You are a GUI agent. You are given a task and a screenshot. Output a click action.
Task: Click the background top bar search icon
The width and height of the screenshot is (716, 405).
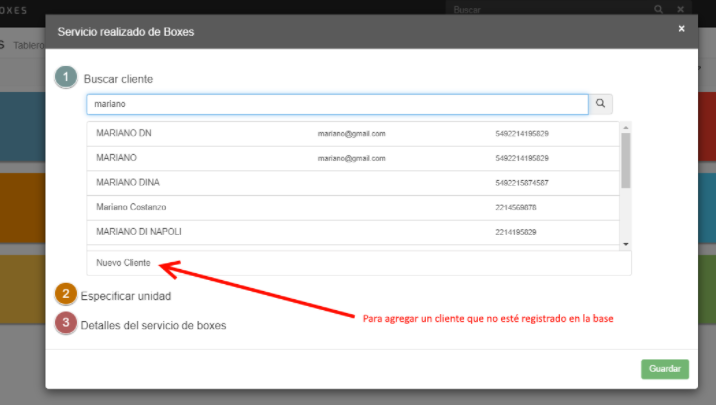pyautogui.click(x=658, y=9)
